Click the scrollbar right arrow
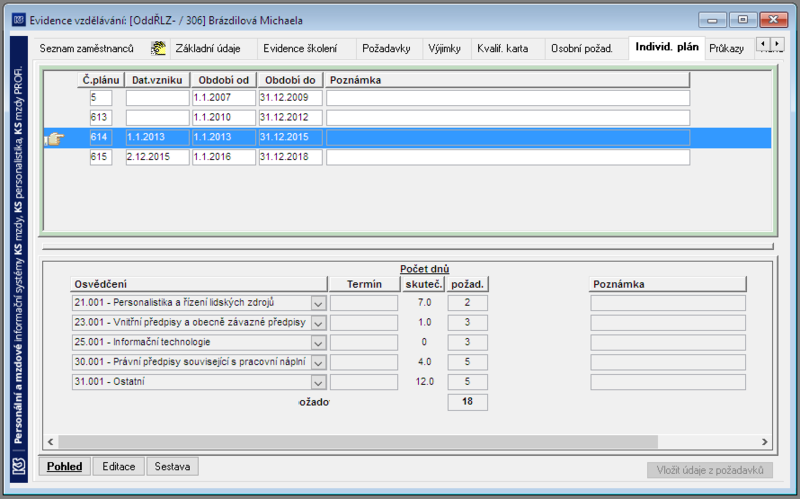 coord(764,442)
